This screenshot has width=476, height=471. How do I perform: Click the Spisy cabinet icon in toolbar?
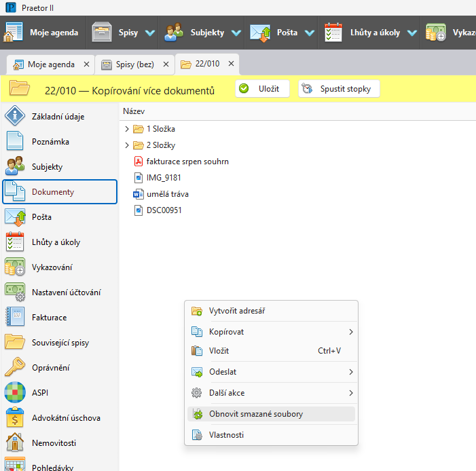(102, 32)
